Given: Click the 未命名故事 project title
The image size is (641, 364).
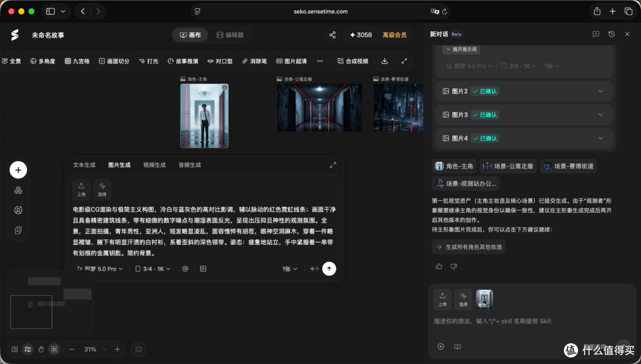Looking at the screenshot, I should click(x=48, y=35).
